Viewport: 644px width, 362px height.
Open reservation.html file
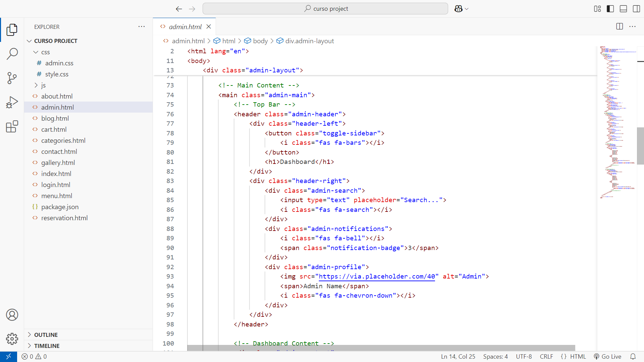coord(89,218)
